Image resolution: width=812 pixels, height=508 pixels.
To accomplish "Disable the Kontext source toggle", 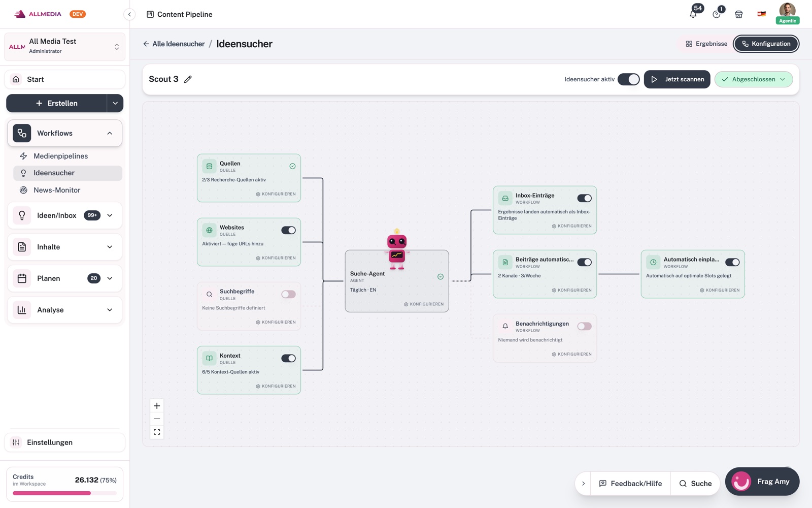I will tap(288, 358).
